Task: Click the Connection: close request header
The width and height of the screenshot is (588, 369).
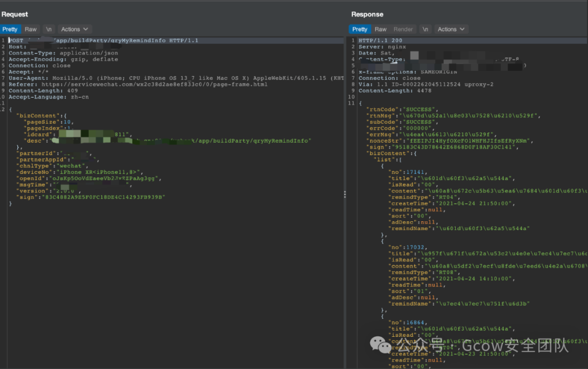Action: point(40,66)
